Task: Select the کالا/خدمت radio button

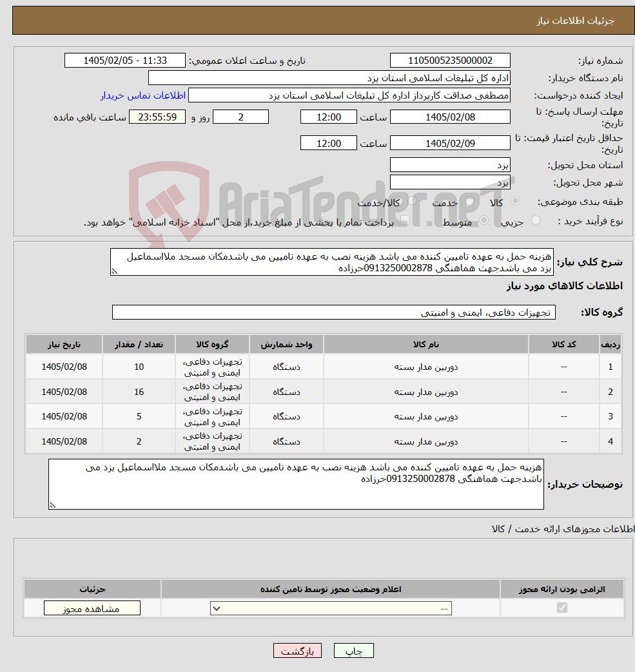Action: click(413, 201)
